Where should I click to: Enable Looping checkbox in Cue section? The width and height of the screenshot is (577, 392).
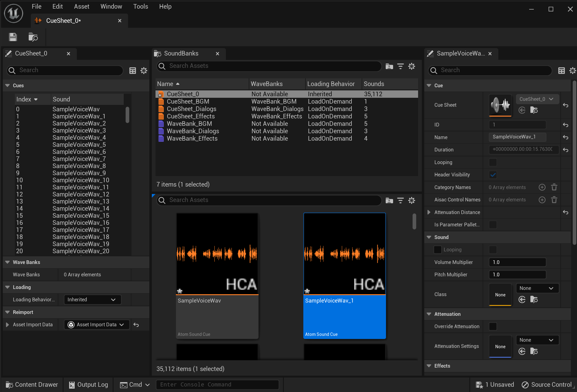pos(492,162)
